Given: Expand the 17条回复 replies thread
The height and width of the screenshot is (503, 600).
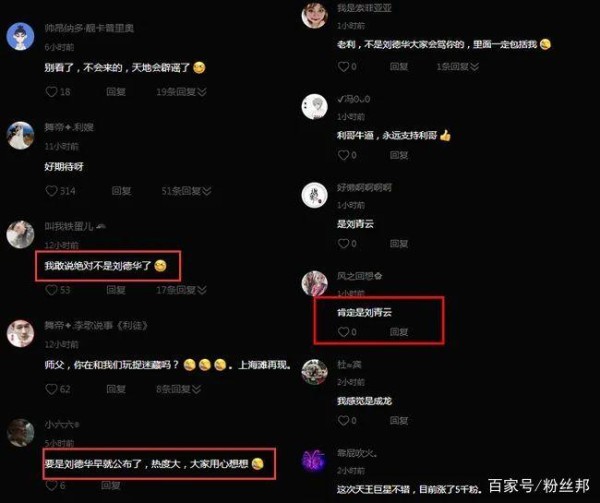Looking at the screenshot, I should 181,290.
